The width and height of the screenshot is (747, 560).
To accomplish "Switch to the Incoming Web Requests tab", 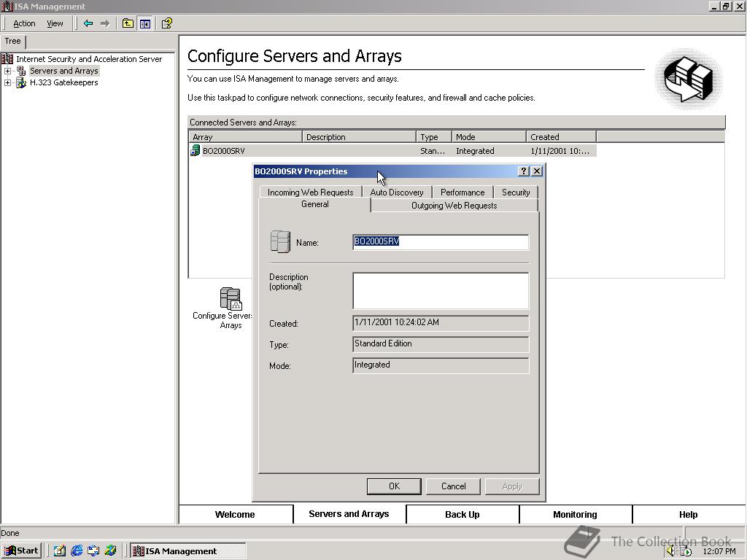I will [310, 192].
